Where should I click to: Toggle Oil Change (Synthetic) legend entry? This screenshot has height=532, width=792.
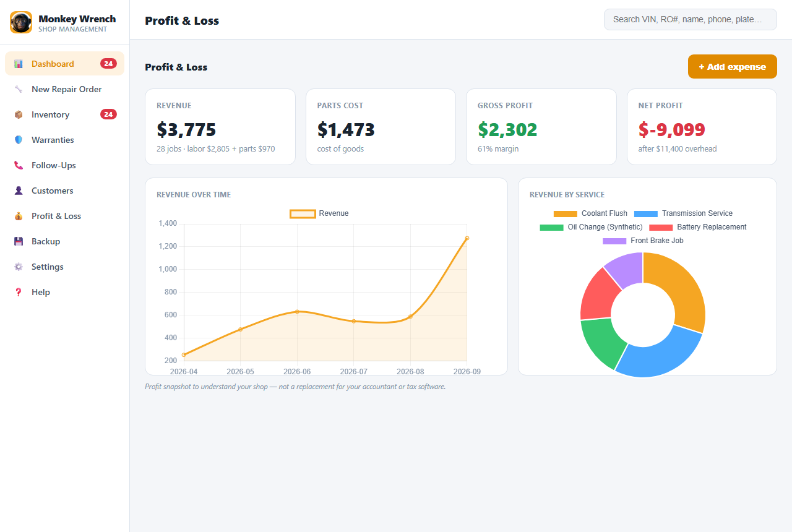pyautogui.click(x=591, y=227)
